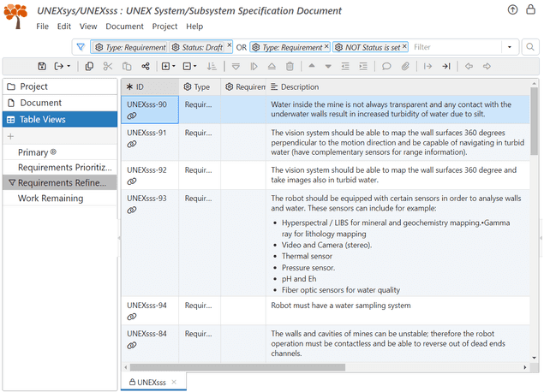Select the UNEXsss-94 ID cell

click(150, 311)
